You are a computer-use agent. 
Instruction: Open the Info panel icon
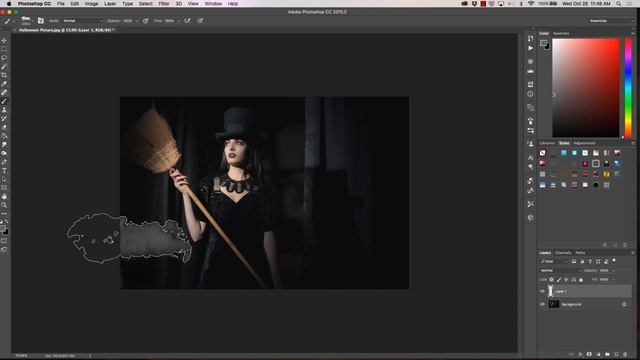(x=530, y=94)
